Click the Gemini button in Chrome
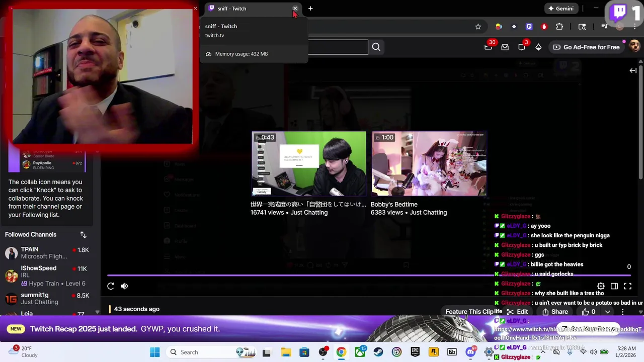The width and height of the screenshot is (644, 362). click(561, 9)
